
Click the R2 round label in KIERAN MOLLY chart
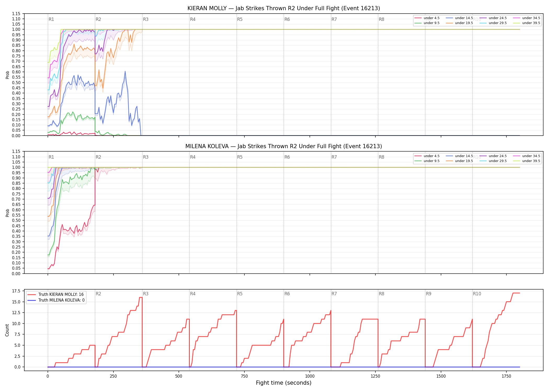pyautogui.click(x=98, y=19)
